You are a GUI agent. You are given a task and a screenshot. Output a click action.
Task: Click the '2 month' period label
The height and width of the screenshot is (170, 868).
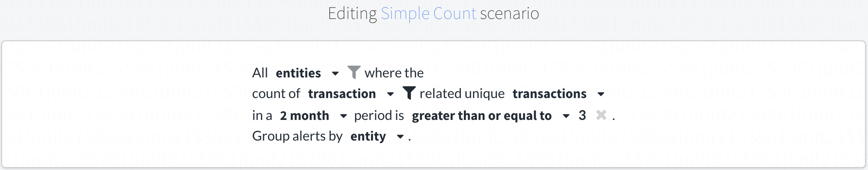(305, 116)
